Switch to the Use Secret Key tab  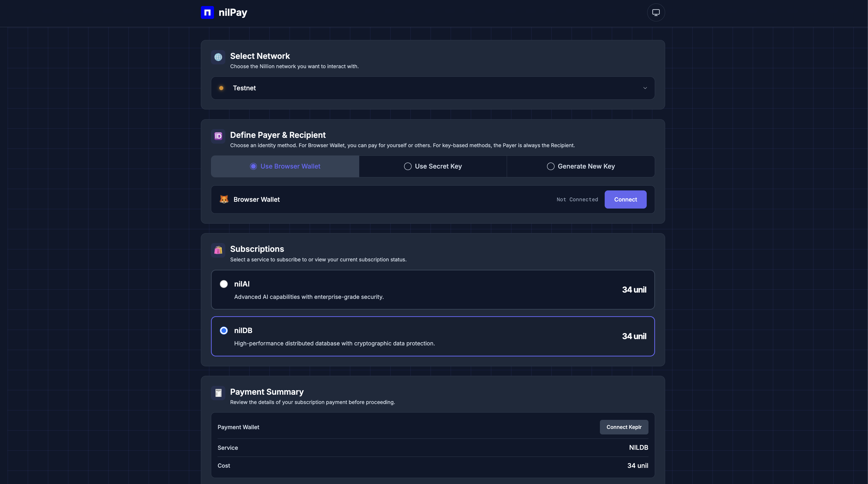[433, 166]
